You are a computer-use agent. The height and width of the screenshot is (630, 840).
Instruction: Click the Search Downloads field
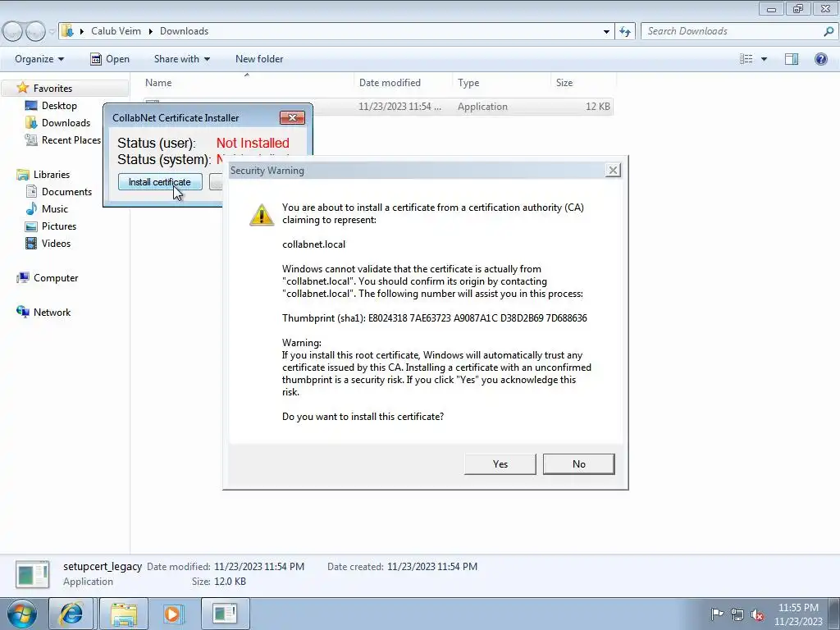(x=731, y=31)
